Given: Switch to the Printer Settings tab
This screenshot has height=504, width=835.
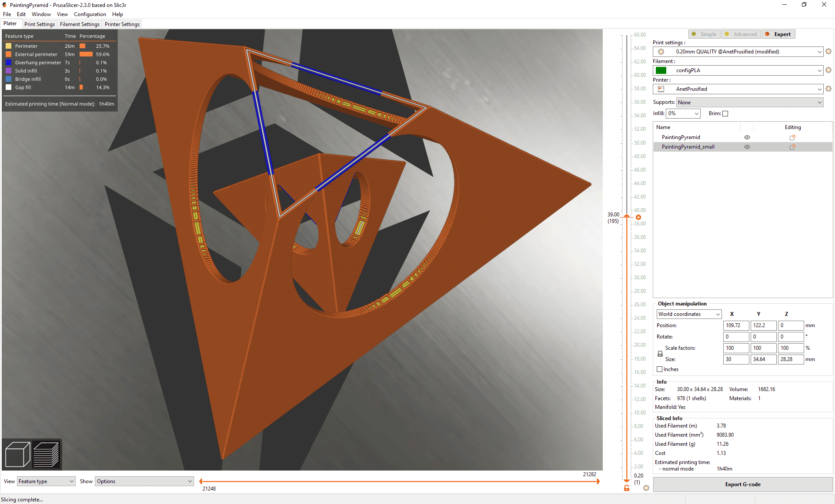Looking at the screenshot, I should pyautogui.click(x=122, y=24).
